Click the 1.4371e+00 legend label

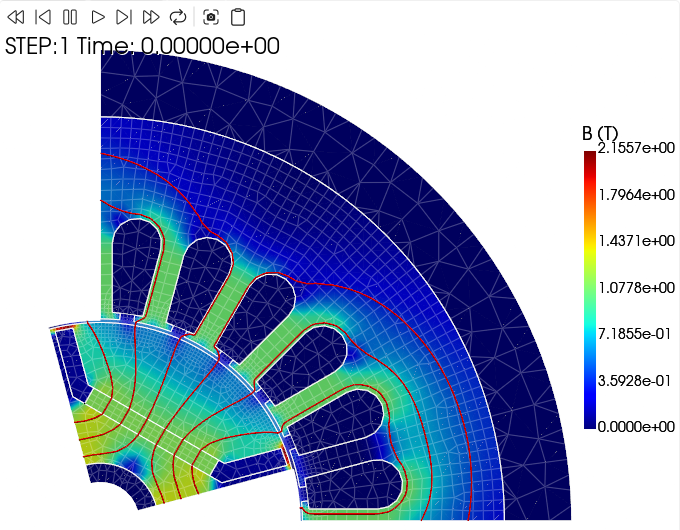coord(636,241)
